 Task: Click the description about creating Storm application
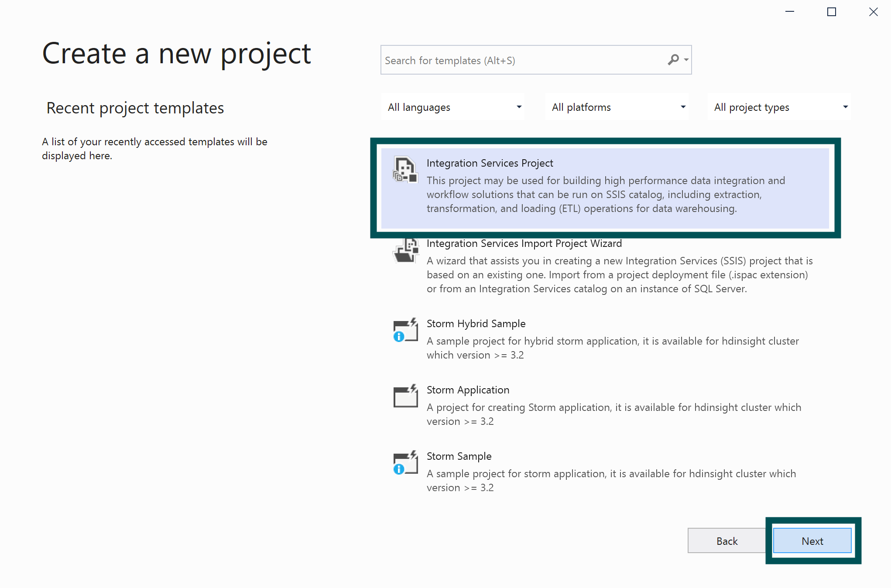[x=614, y=414]
